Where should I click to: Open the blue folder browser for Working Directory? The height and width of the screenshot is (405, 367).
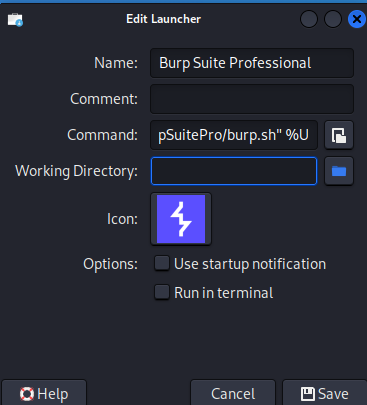(x=339, y=171)
